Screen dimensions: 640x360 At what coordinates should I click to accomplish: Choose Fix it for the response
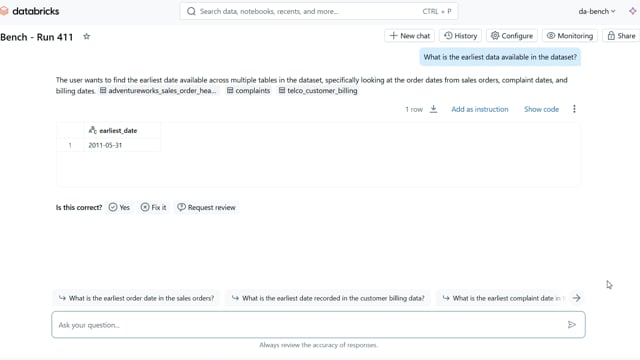point(153,207)
